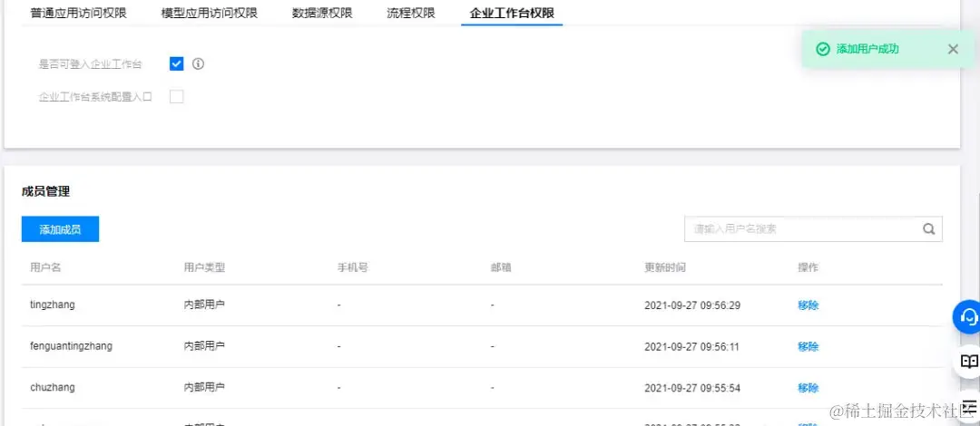This screenshot has height=426, width=980.
Task: Open the documentation book icon
Action: pos(968,361)
